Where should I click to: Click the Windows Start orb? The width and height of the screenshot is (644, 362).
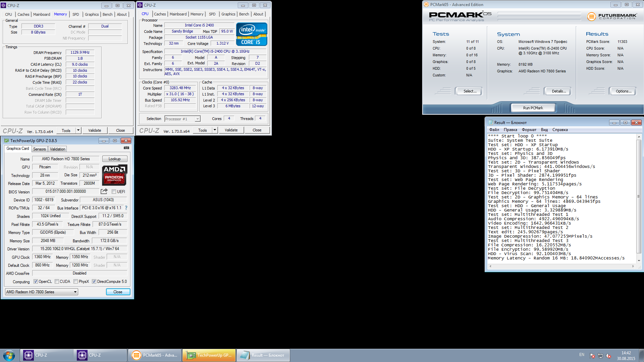click(9, 355)
